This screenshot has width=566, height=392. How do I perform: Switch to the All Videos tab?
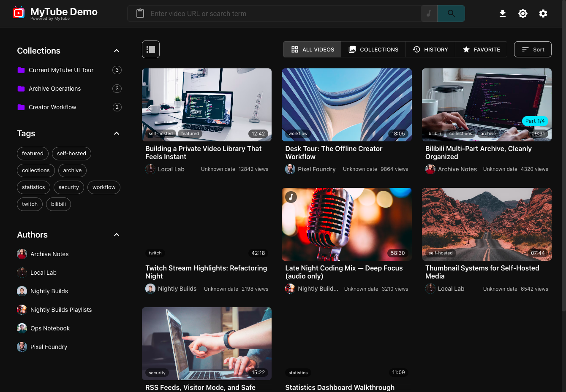(313, 49)
